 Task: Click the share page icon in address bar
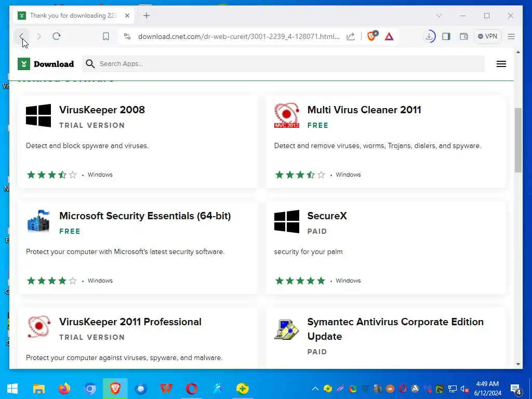pos(351,36)
